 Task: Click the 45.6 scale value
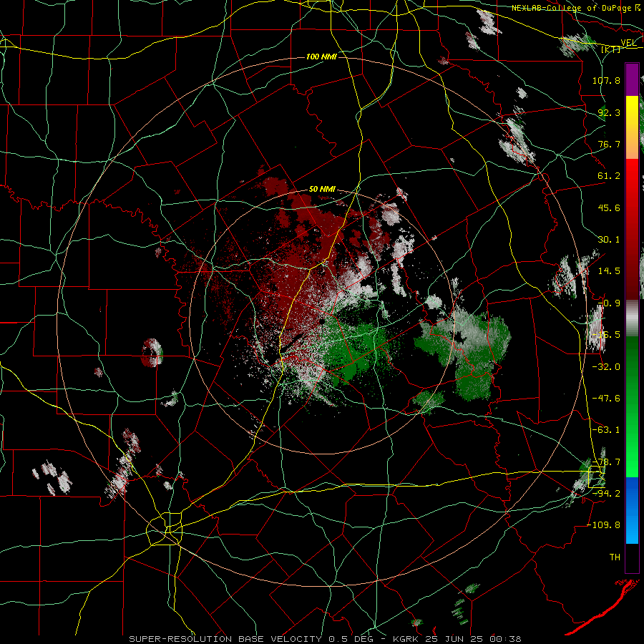pyautogui.click(x=609, y=208)
